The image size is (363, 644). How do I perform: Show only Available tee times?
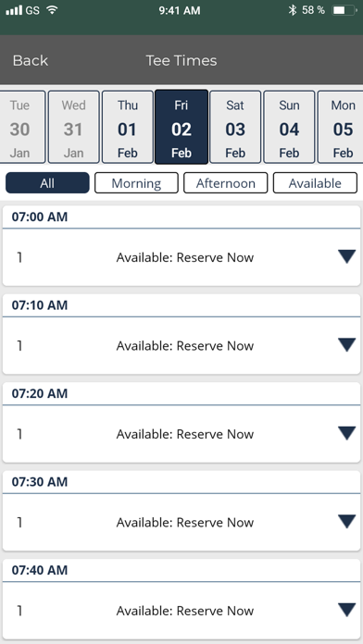(315, 183)
